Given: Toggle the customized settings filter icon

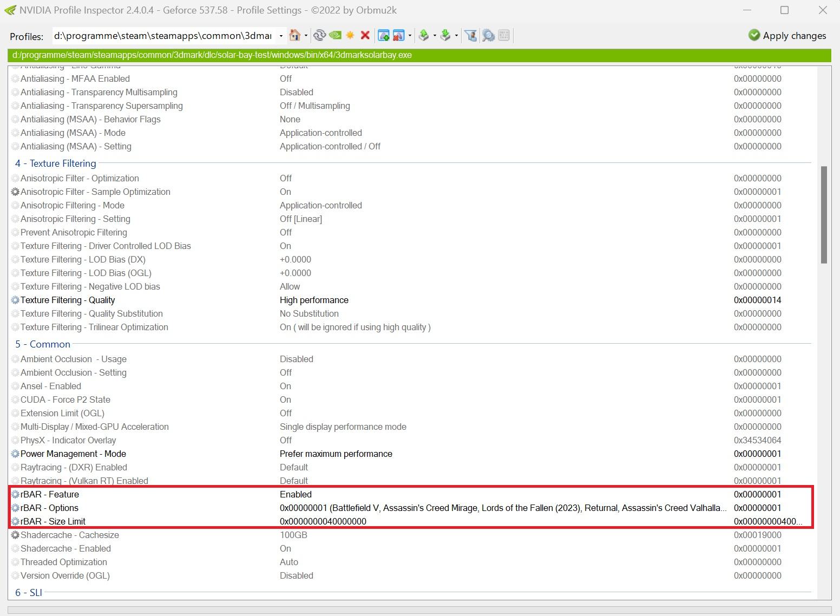Looking at the screenshot, I should (x=471, y=35).
